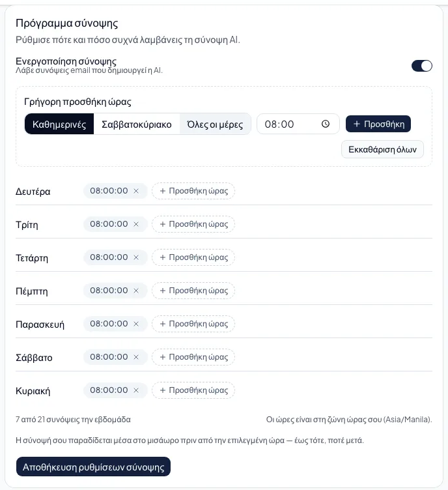This screenshot has width=448, height=490.
Task: Click the + Προσθήκη button
Action: [378, 124]
